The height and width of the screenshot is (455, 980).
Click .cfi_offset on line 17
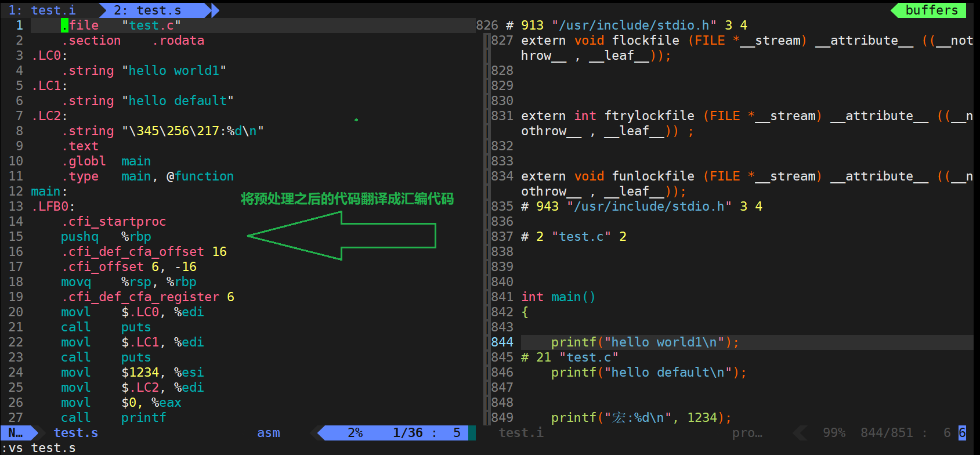pyautogui.click(x=103, y=266)
